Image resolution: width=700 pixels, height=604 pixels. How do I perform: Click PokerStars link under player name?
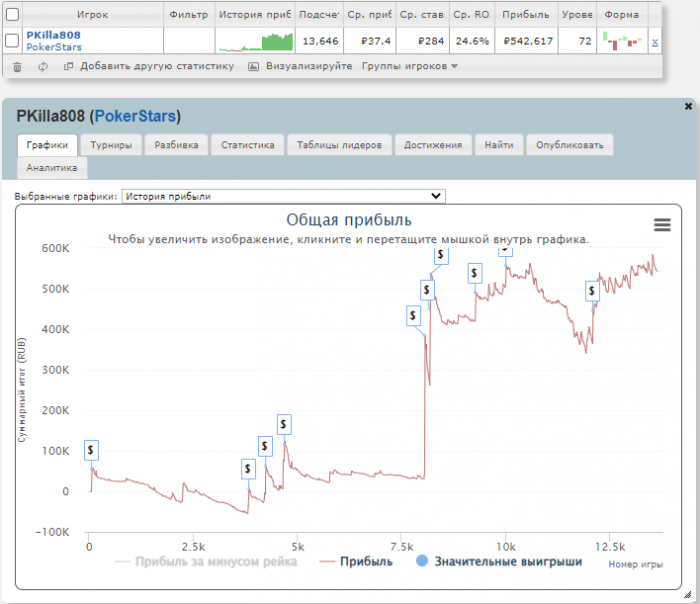coord(54,47)
